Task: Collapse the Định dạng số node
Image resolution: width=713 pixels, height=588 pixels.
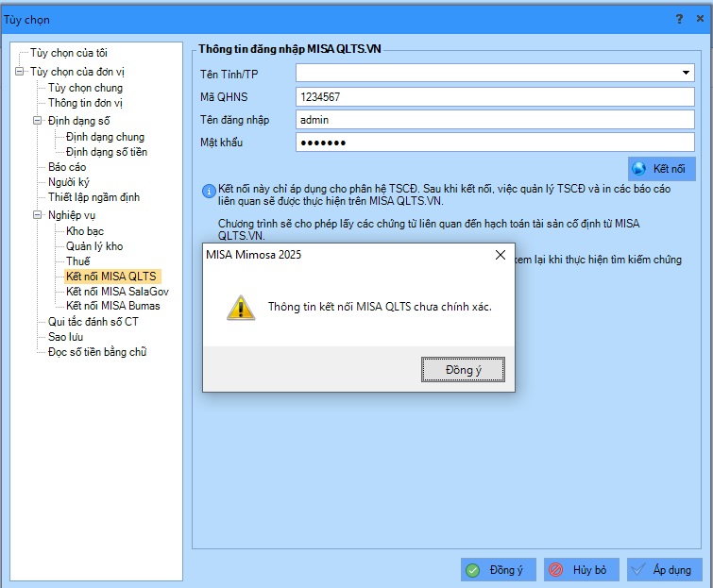Action: point(37,121)
